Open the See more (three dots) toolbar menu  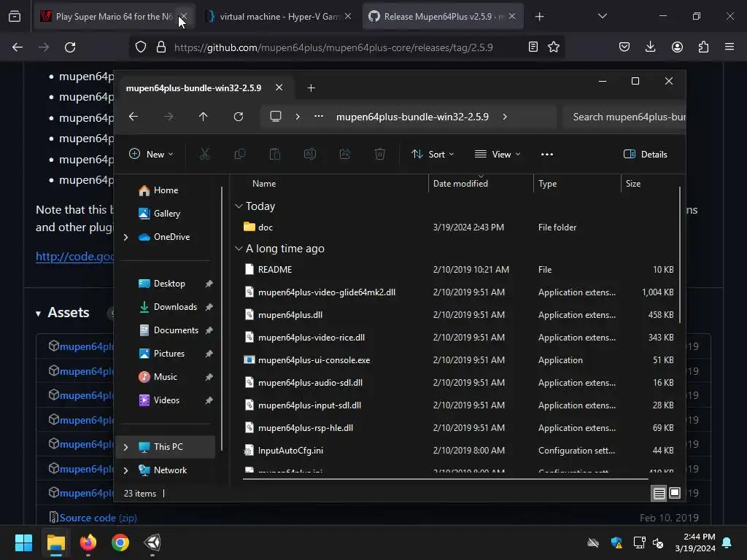coord(547,155)
